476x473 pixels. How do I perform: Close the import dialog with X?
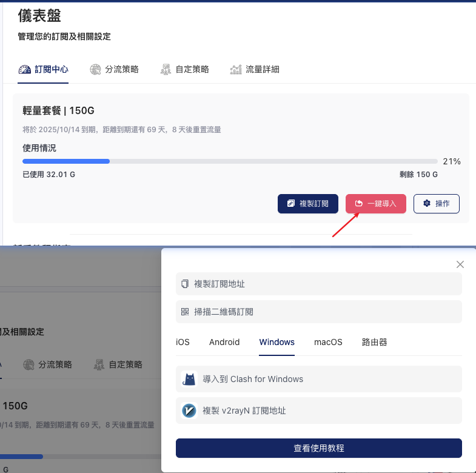click(x=460, y=264)
